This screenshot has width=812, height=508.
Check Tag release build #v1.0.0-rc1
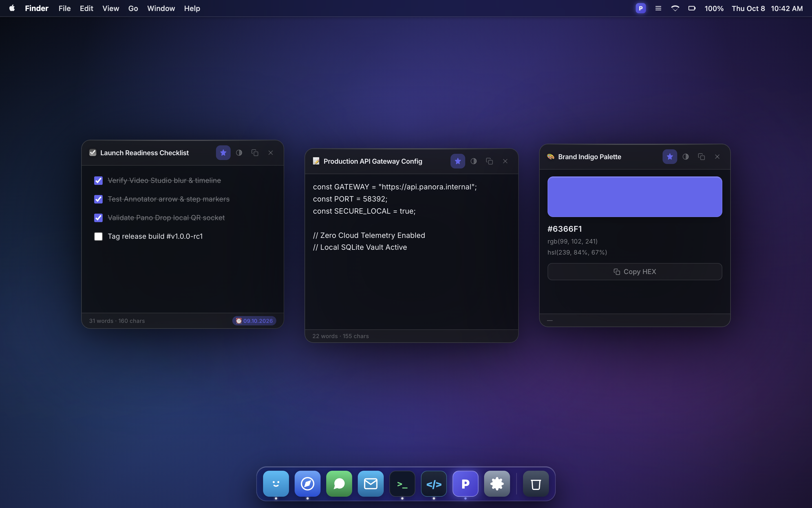[98, 237]
